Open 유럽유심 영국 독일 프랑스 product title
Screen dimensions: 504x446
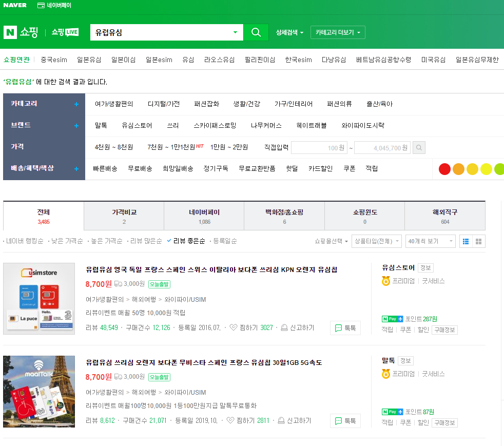pyautogui.click(x=211, y=270)
